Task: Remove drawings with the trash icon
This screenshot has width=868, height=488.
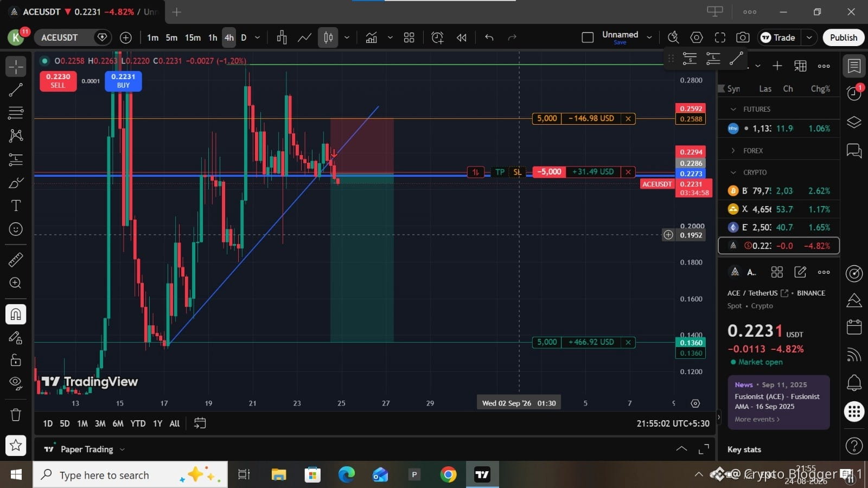Action: 16,415
